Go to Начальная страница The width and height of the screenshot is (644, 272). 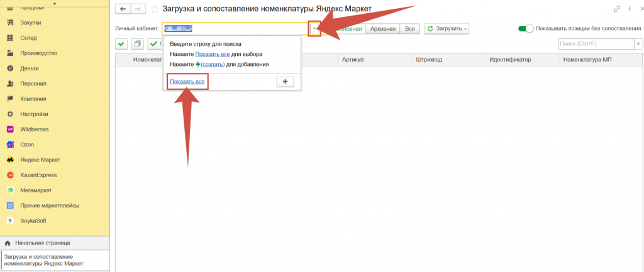click(43, 242)
